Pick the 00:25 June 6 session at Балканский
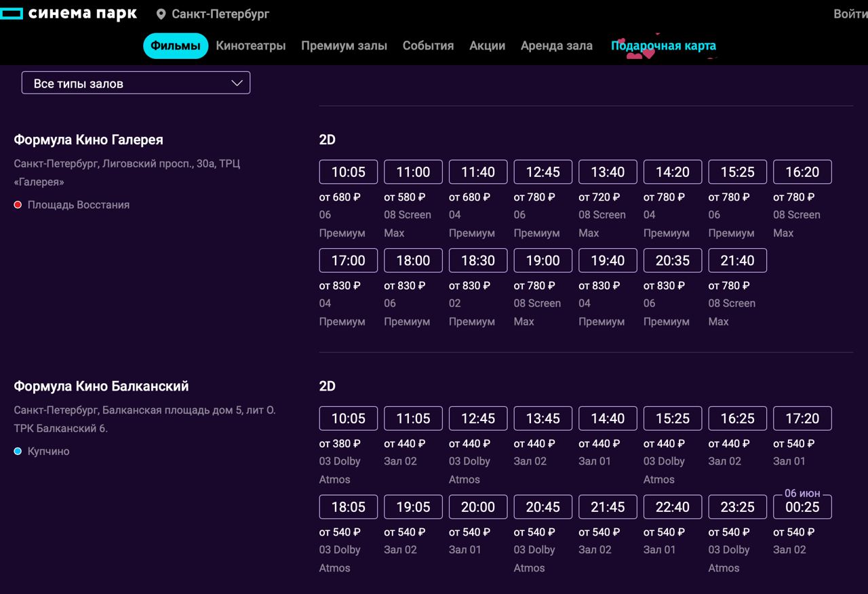Screen dimensions: 868x594 click(x=802, y=507)
